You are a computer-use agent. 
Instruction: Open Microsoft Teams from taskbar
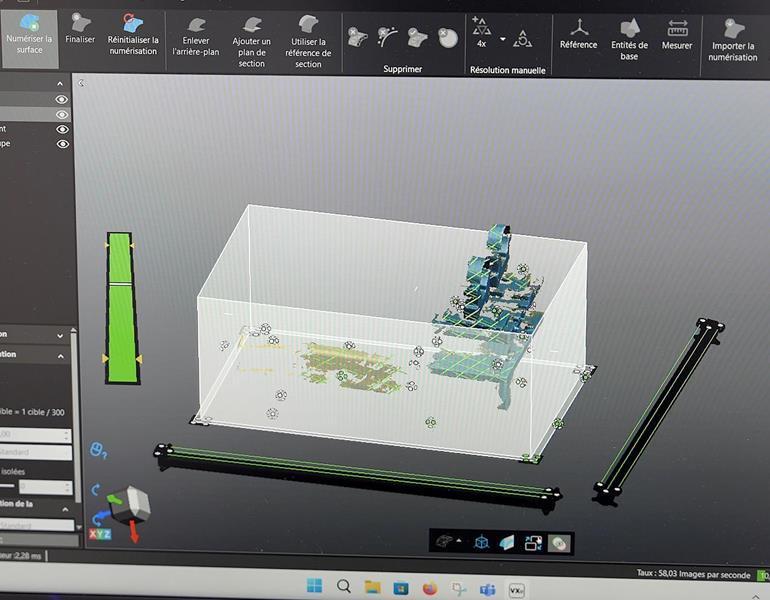(488, 589)
